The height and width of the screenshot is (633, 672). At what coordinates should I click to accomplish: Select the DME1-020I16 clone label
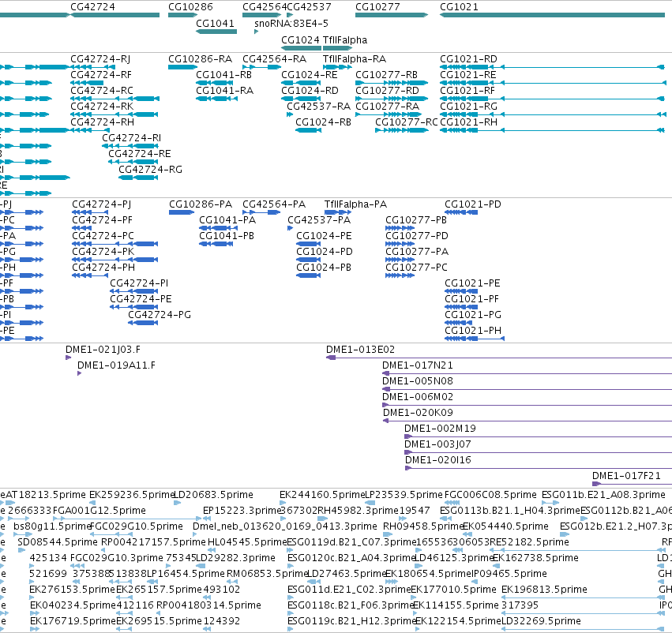tap(438, 460)
